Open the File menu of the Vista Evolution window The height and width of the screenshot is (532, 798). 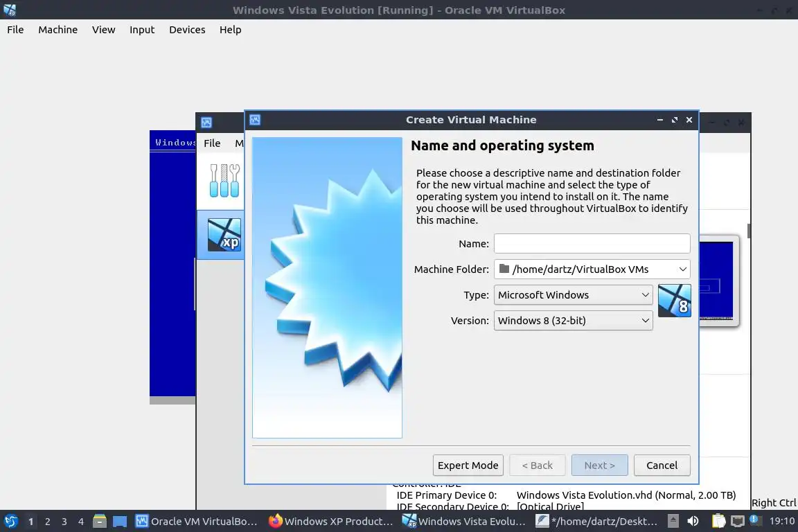pyautogui.click(x=15, y=30)
